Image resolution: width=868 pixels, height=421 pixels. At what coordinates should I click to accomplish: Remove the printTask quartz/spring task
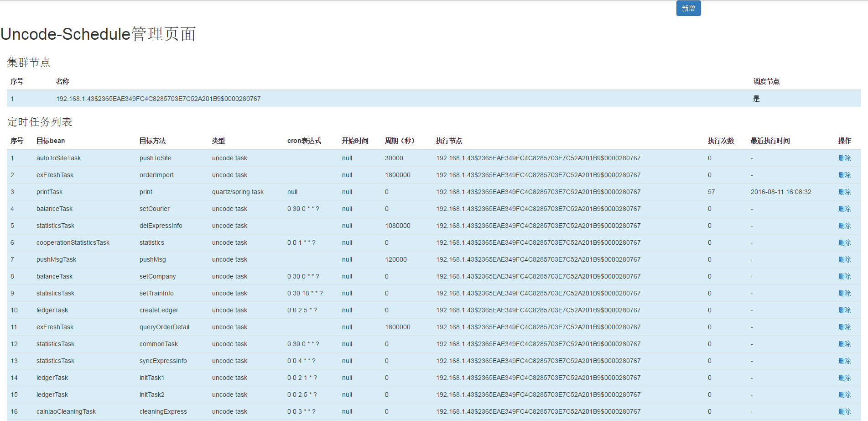tap(844, 192)
